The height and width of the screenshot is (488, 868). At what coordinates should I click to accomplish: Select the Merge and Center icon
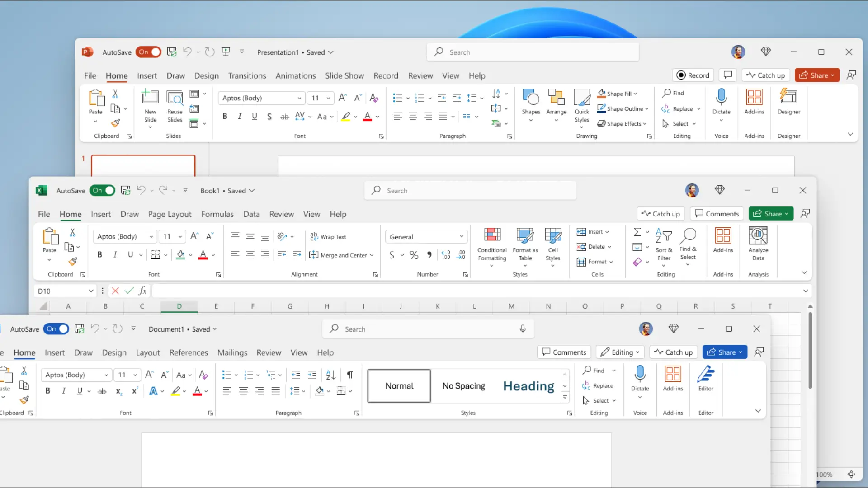314,255
